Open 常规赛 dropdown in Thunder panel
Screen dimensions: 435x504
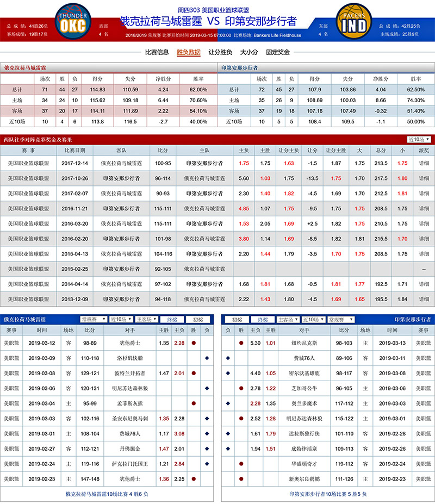(93, 320)
